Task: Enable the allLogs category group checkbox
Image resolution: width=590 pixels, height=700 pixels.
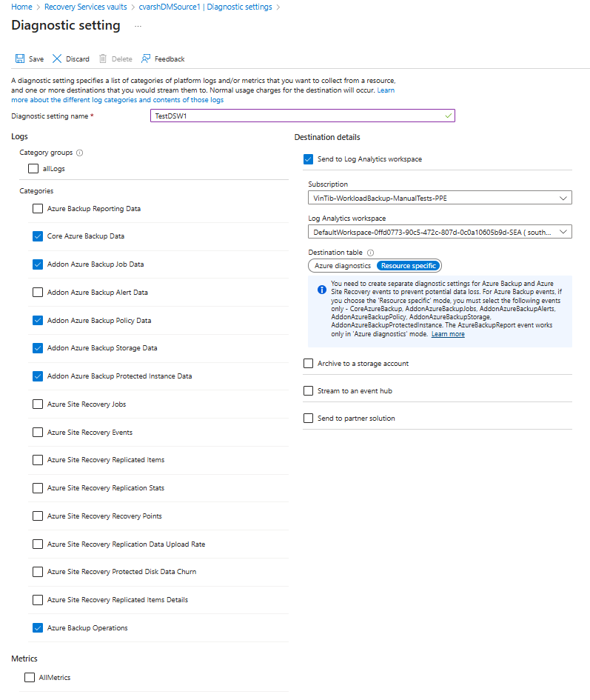Action: pos(33,169)
